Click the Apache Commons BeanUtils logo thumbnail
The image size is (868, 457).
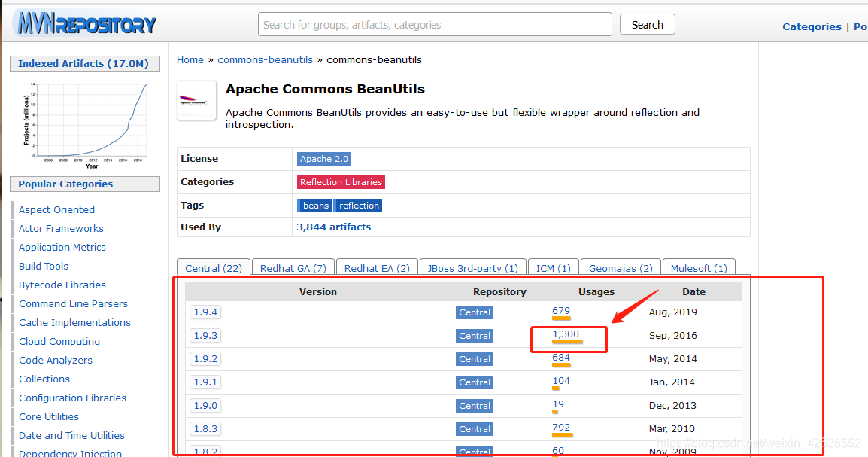point(196,100)
